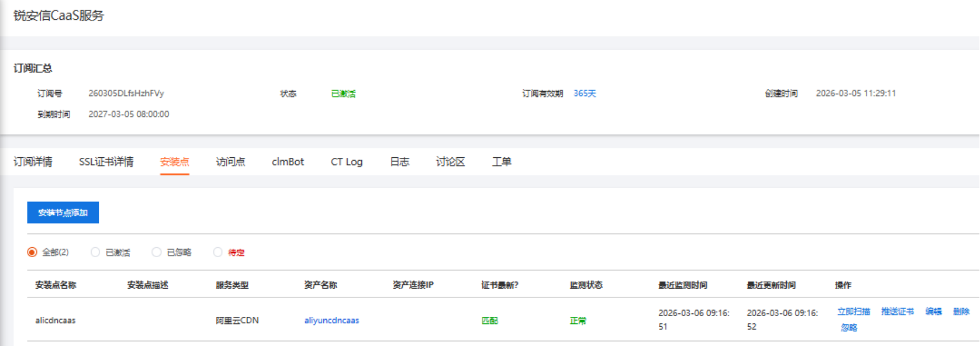Image resolution: width=980 pixels, height=346 pixels.
Task: Open the 订阅详情 tab
Action: (x=33, y=162)
